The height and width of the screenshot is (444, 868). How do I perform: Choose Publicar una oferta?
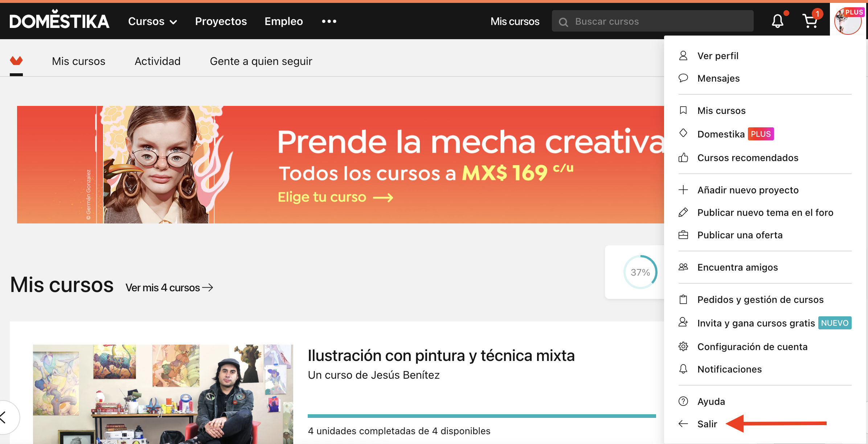(x=740, y=235)
